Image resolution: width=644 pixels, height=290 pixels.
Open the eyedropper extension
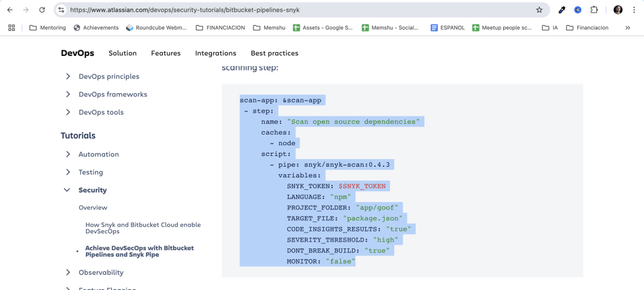click(562, 10)
